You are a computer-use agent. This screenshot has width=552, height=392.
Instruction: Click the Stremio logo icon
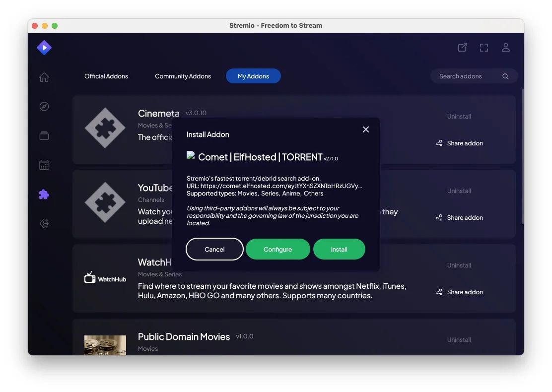click(x=44, y=48)
